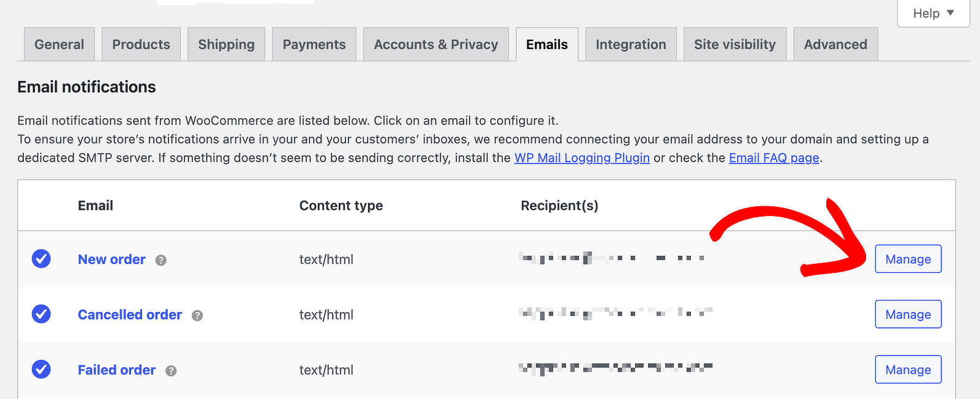Screen dimensions: 980x399
Task: Toggle the New order email enabled checkmark
Action: (41, 259)
